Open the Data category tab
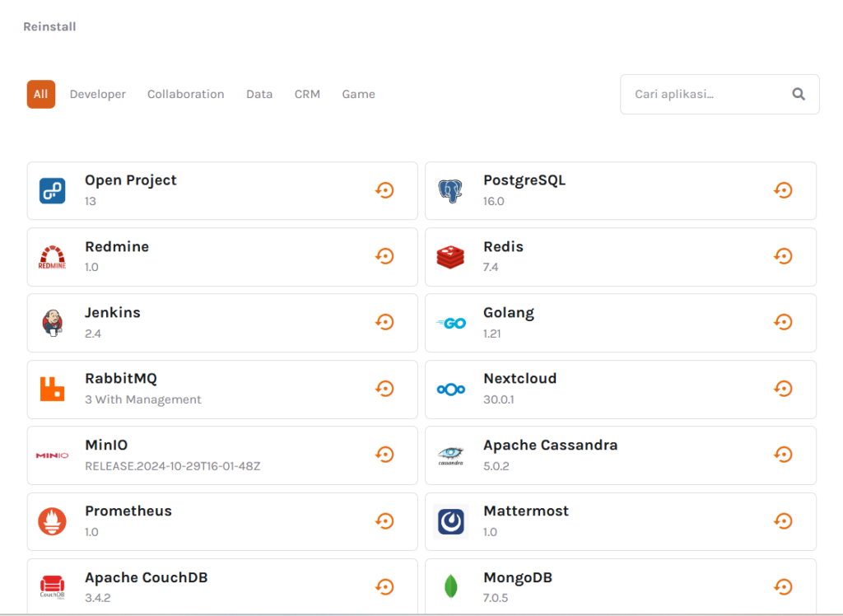 [259, 94]
